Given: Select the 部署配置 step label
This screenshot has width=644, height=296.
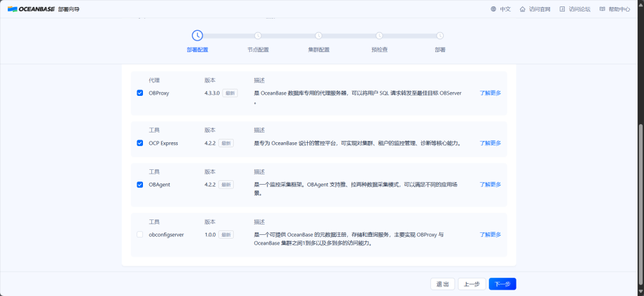Looking at the screenshot, I should point(197,50).
